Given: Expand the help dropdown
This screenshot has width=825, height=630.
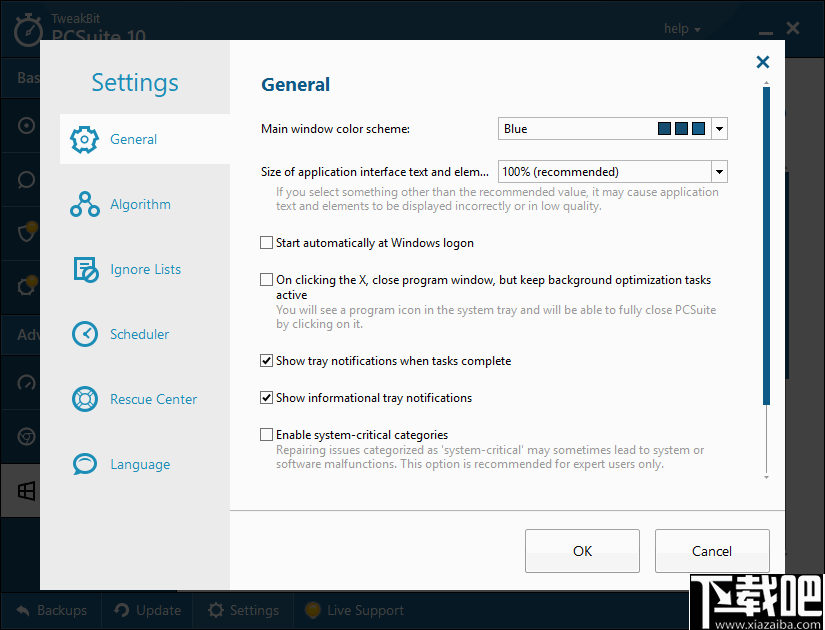Looking at the screenshot, I should click(x=682, y=28).
